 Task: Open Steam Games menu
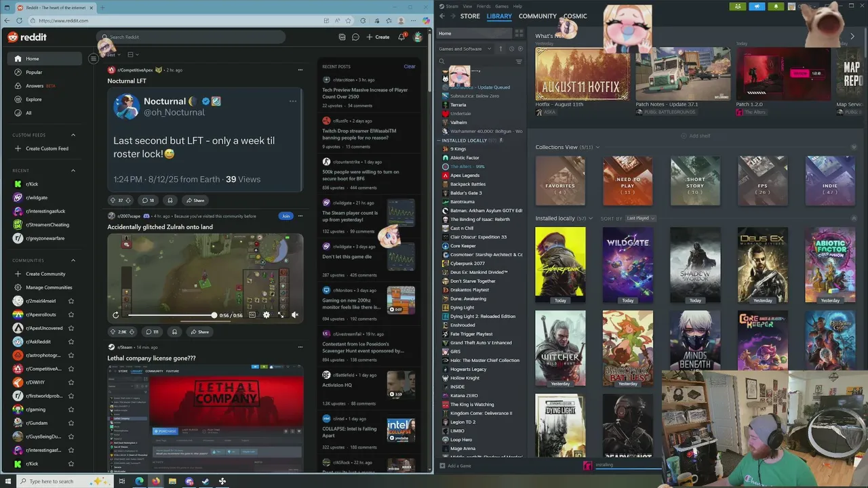click(x=502, y=6)
